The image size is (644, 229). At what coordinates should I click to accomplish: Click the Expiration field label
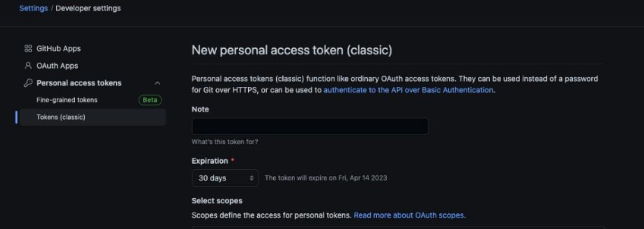(210, 161)
